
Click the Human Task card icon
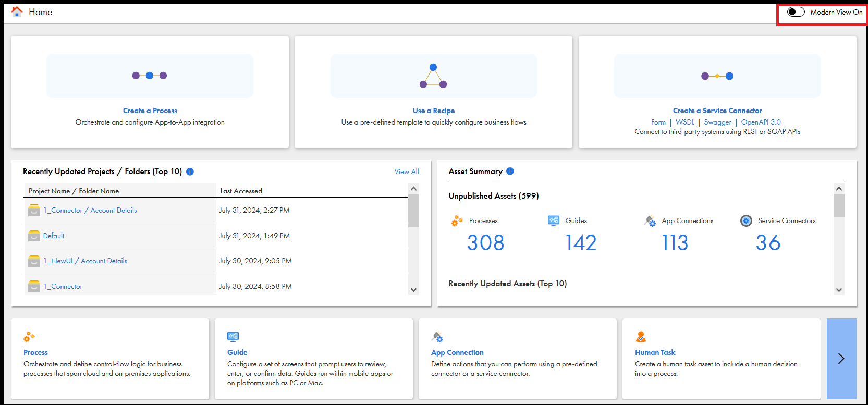pyautogui.click(x=641, y=336)
